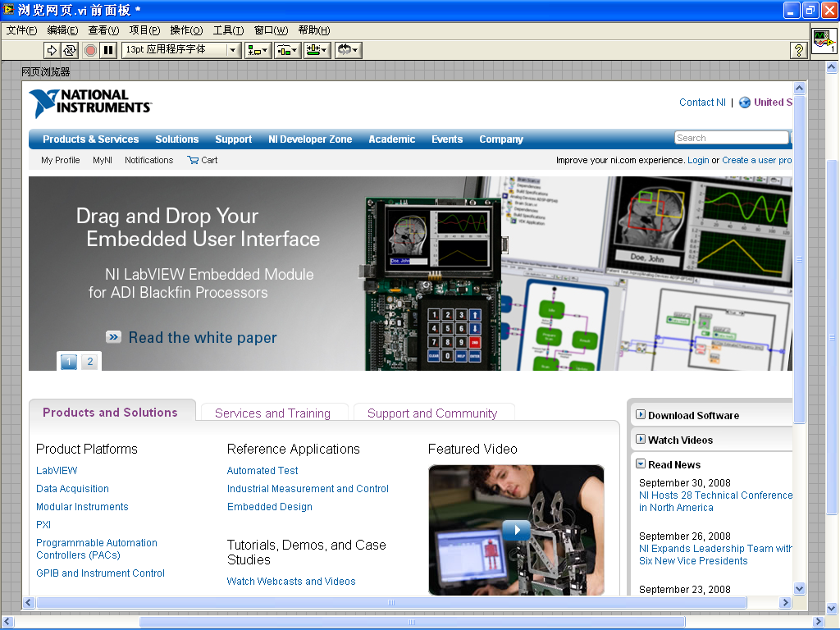This screenshot has height=630, width=840.
Task: Open the Support navigation item
Action: [234, 139]
